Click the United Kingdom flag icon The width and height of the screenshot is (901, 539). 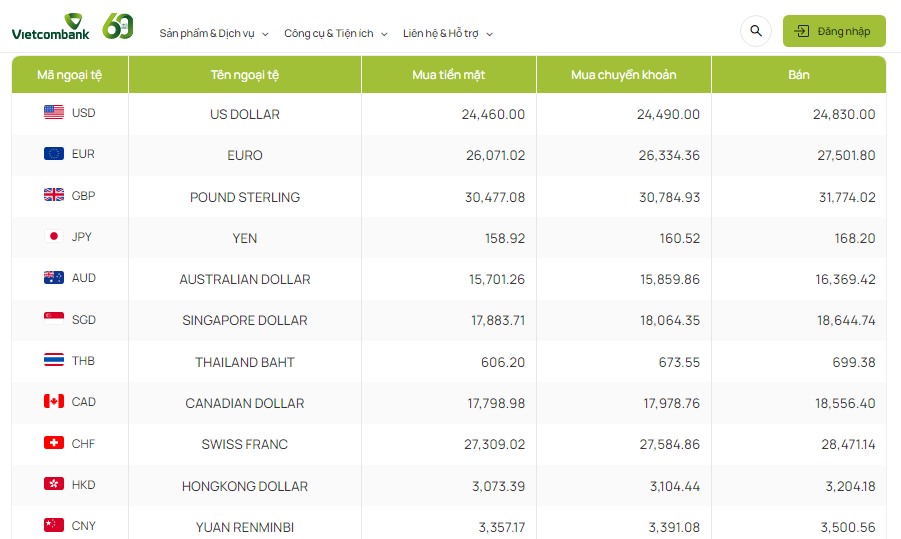(54, 196)
